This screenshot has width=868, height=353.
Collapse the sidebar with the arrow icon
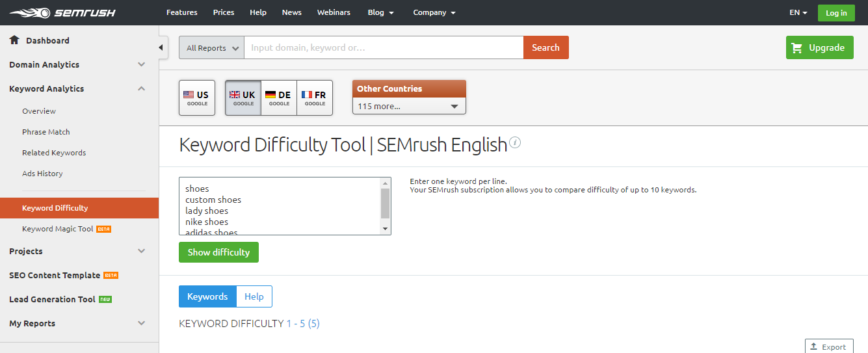click(x=162, y=47)
